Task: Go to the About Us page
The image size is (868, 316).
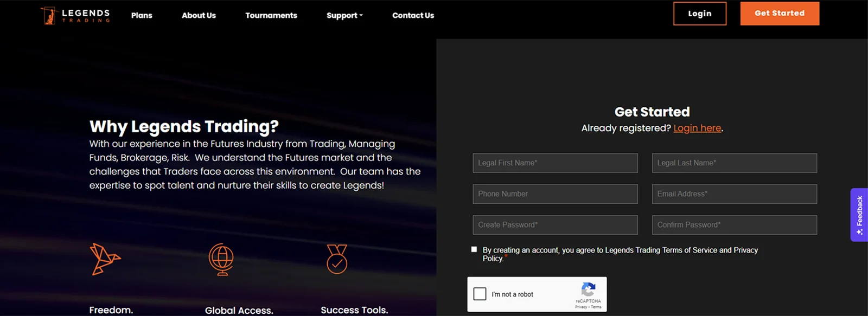Action: coord(199,15)
